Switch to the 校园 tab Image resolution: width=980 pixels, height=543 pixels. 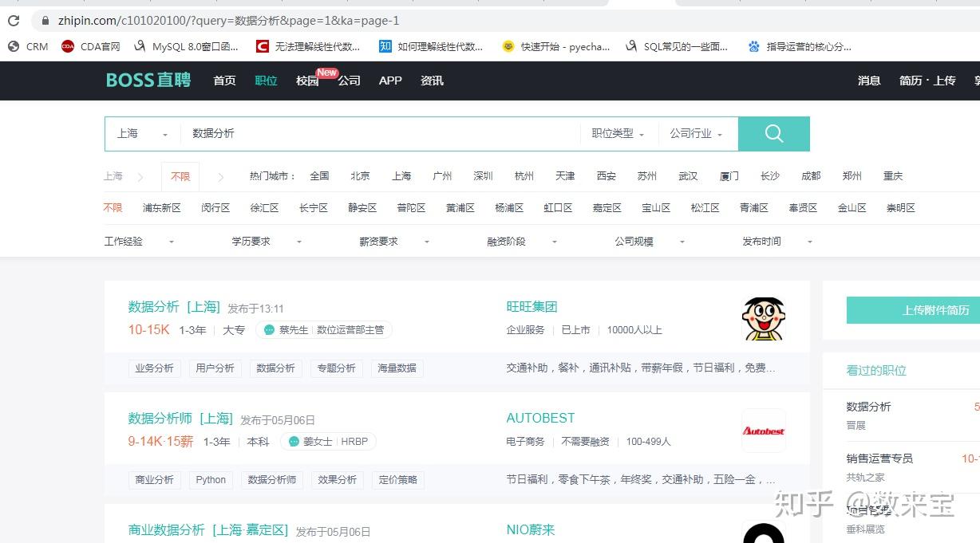[x=306, y=81]
